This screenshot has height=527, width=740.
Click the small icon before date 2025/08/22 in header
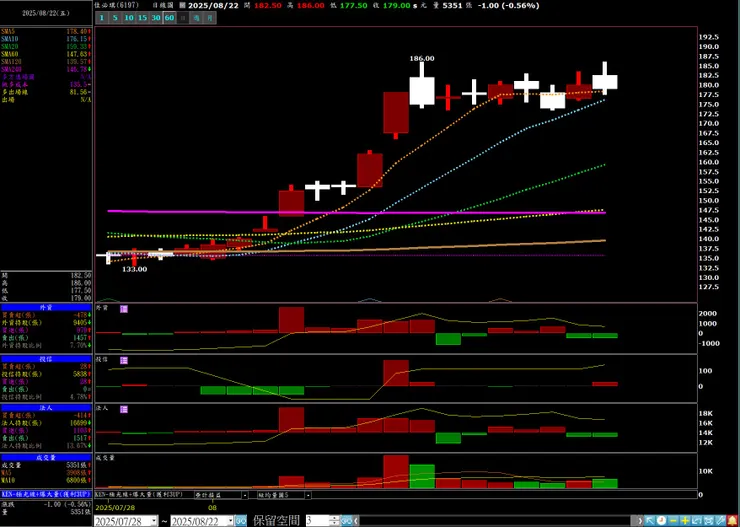(183, 6)
